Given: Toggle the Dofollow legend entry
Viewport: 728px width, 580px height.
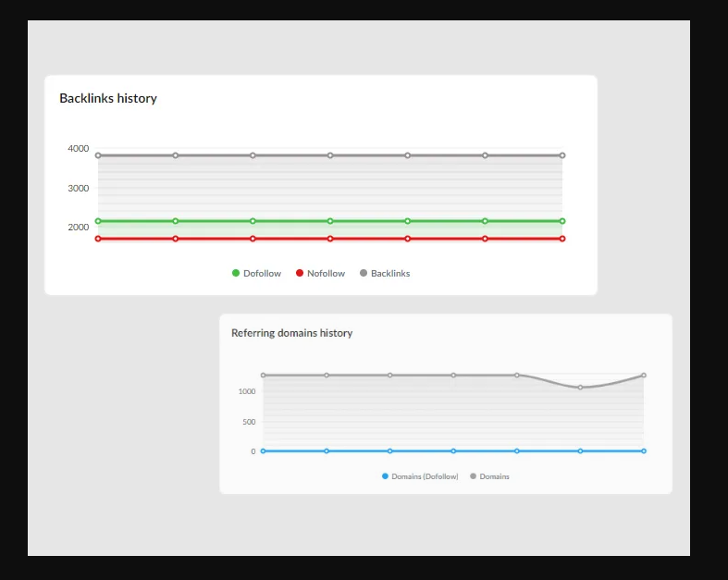Looking at the screenshot, I should pyautogui.click(x=256, y=274).
